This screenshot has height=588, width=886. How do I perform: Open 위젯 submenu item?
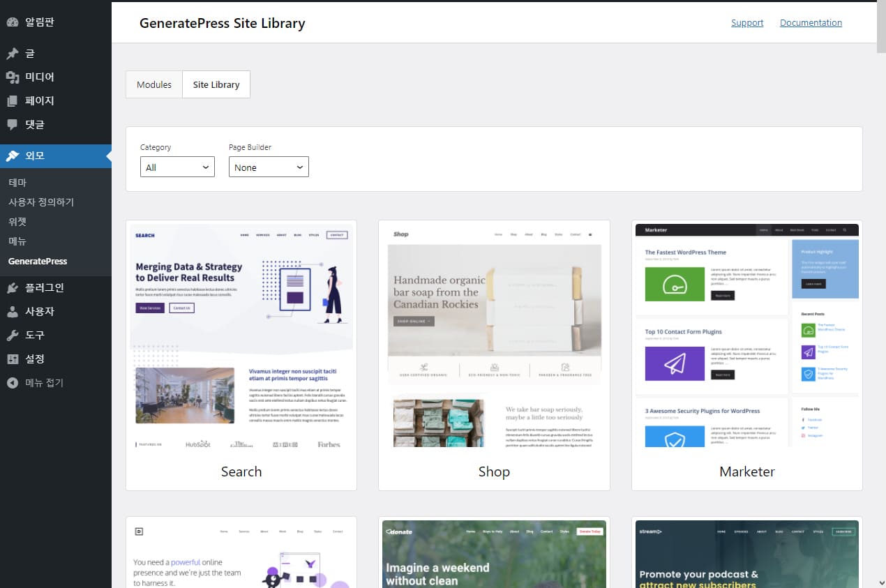[x=17, y=222]
